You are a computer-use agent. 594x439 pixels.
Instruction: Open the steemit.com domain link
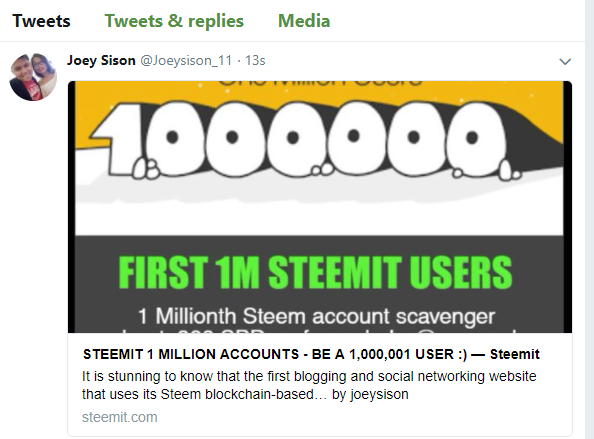[x=120, y=417]
